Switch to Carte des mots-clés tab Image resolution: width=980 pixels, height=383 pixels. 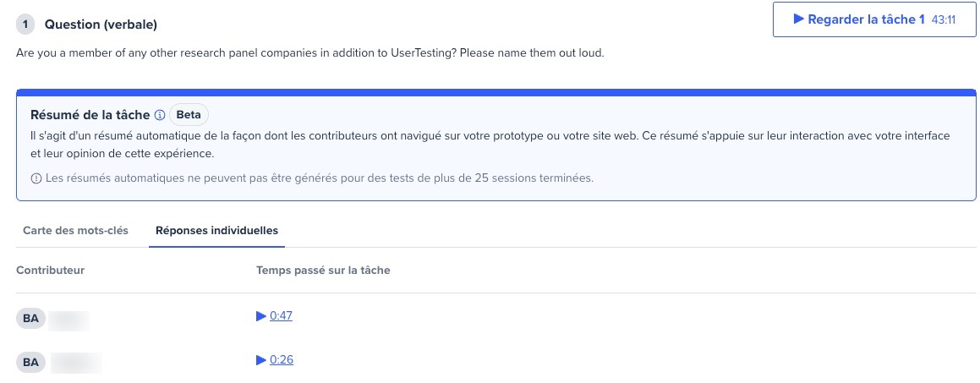coord(75,231)
